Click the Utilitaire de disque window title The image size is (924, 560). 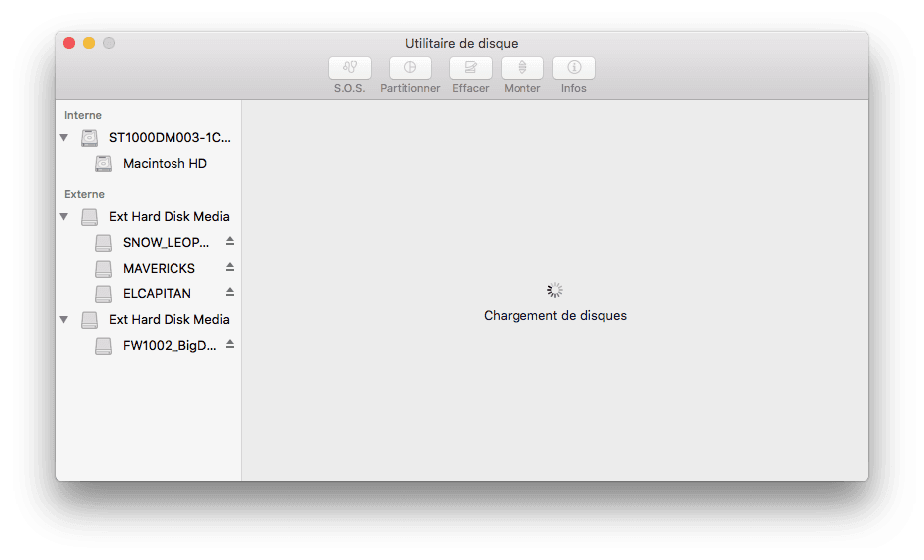[x=461, y=43]
